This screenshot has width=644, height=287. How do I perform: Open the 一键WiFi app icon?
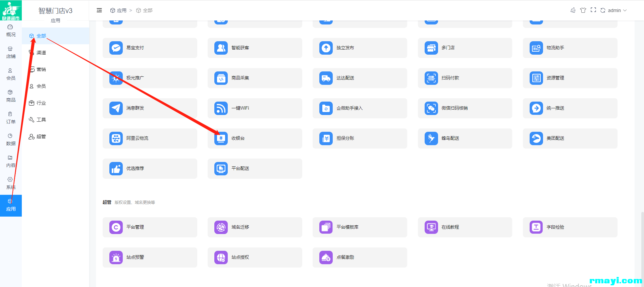[x=221, y=108]
